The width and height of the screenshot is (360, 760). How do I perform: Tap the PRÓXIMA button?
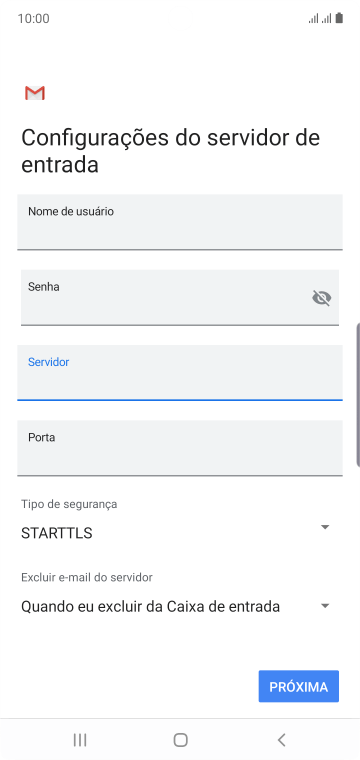[x=298, y=686]
